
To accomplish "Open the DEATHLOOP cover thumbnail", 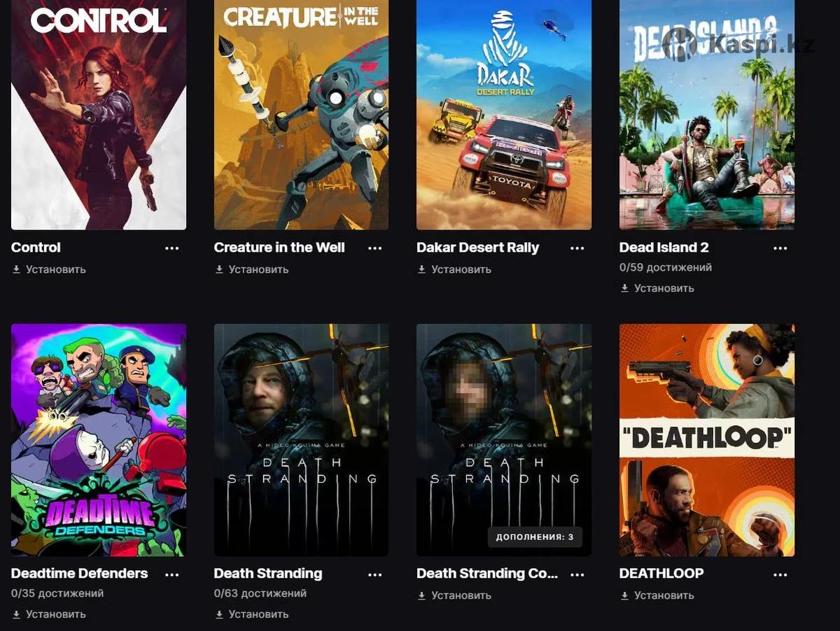I will point(707,440).
